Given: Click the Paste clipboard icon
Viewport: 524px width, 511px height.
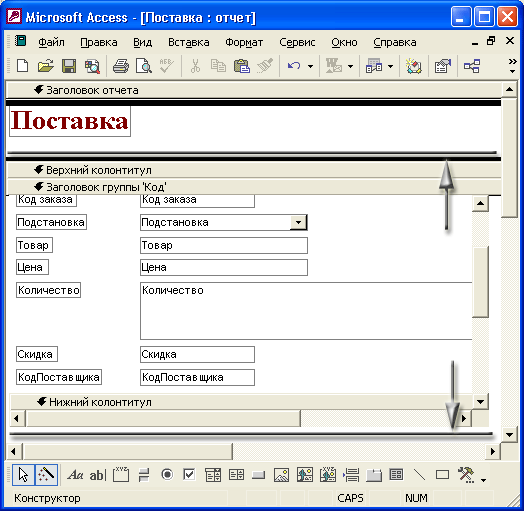Looking at the screenshot, I should [242, 66].
